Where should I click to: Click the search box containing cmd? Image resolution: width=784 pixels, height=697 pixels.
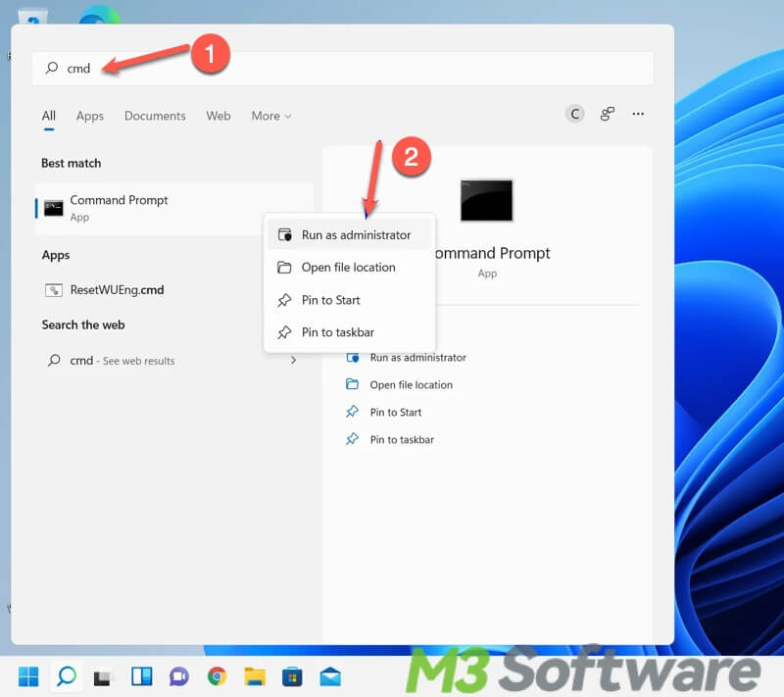(x=343, y=69)
